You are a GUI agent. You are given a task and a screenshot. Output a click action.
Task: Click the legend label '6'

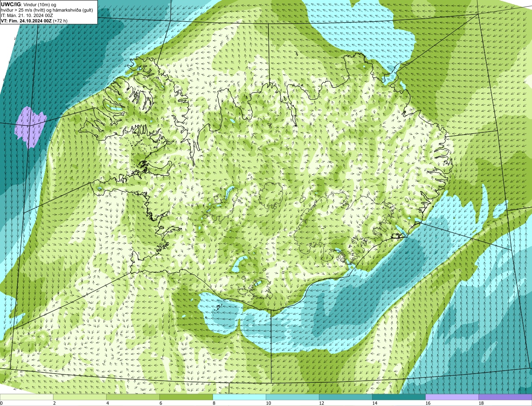click(x=161, y=403)
